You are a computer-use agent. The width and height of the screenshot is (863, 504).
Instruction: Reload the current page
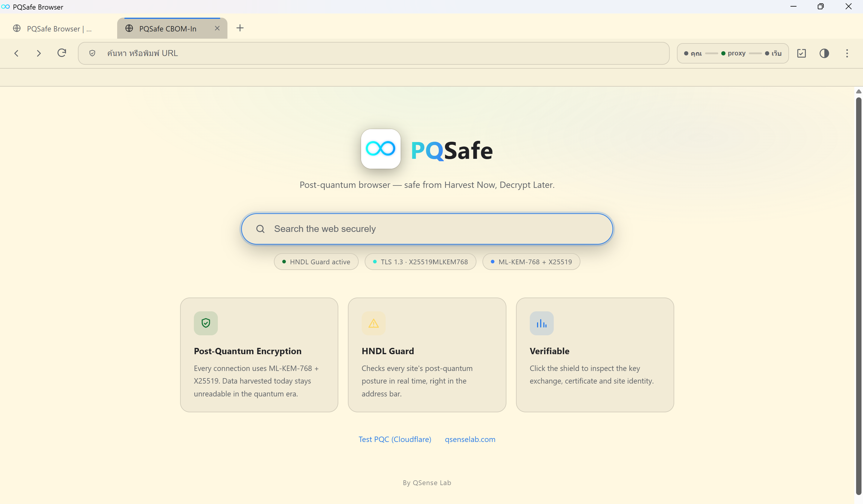coord(62,53)
